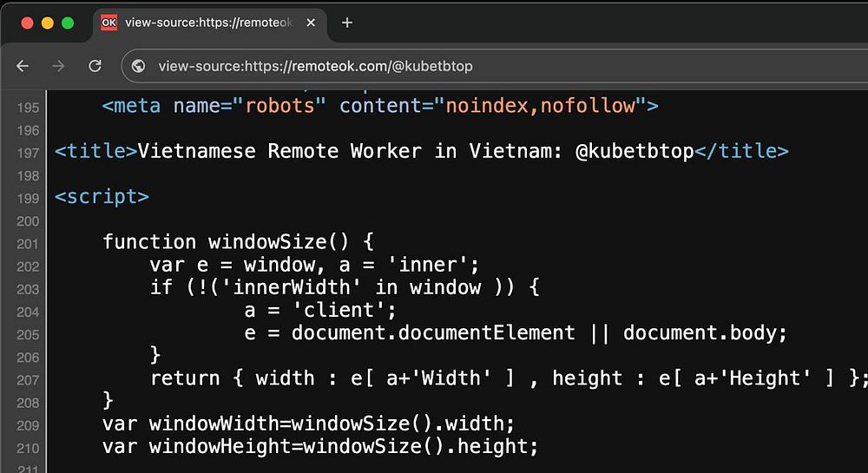This screenshot has width=868, height=473.
Task: Click the 'return' keyword on line 207
Action: point(185,378)
